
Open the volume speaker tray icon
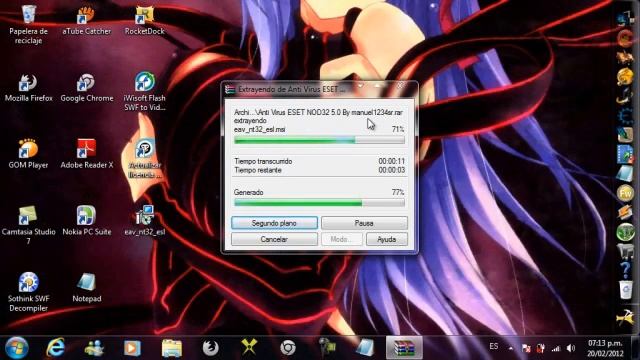tap(571, 348)
